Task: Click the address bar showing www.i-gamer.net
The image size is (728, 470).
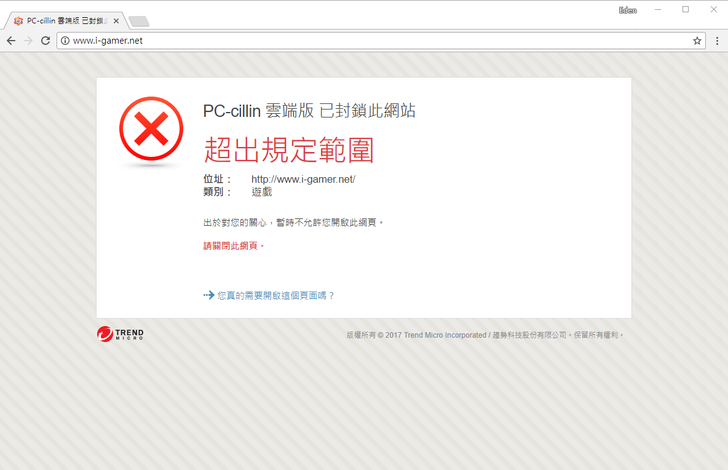Action: coord(381,41)
